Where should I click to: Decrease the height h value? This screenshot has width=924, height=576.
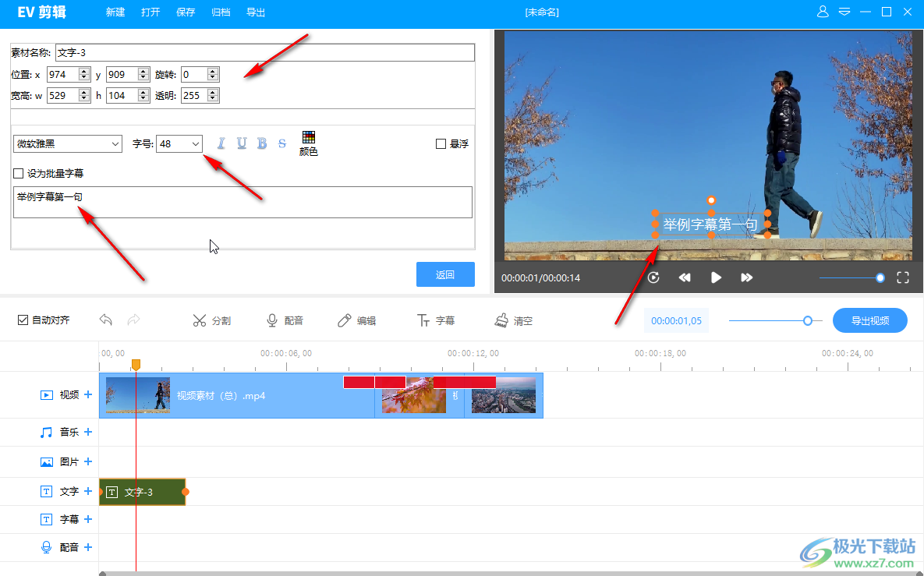[143, 99]
